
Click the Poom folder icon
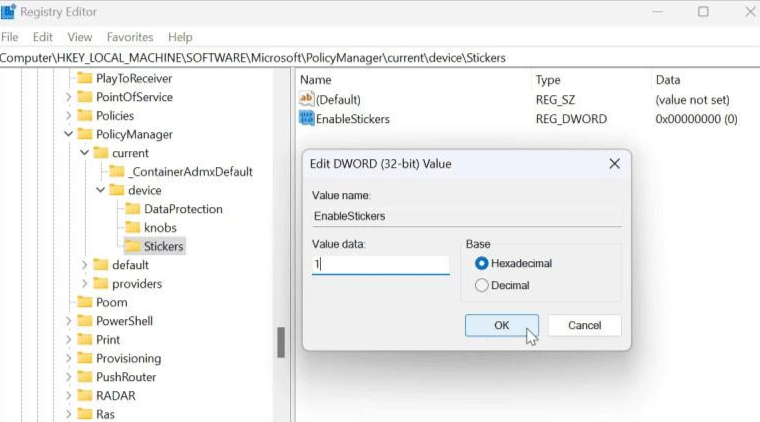click(84, 302)
